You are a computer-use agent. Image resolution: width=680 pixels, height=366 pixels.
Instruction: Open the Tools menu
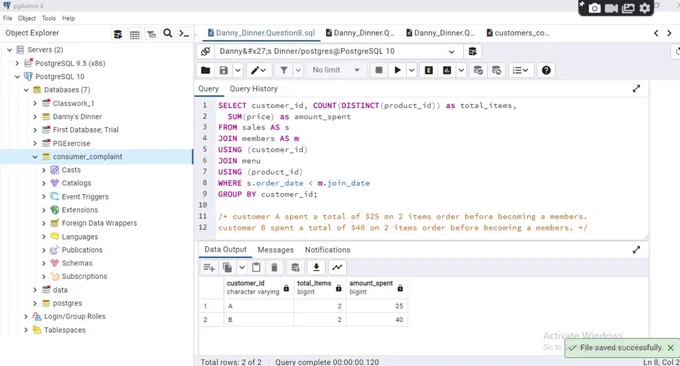[x=49, y=18]
